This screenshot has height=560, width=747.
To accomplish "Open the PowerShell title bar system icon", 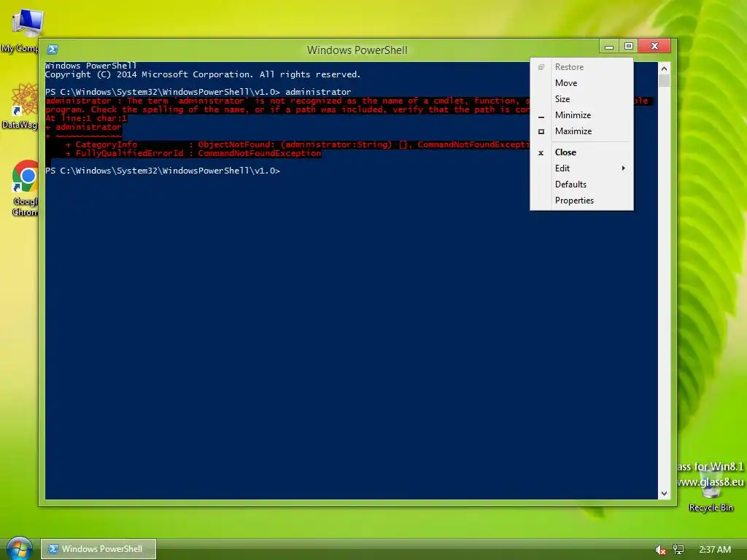I will (53, 50).
